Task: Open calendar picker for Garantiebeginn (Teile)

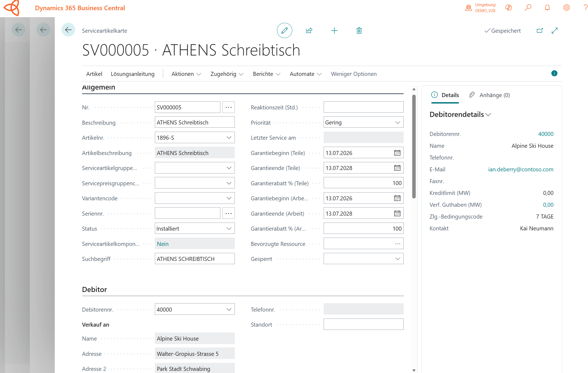Action: pos(397,153)
